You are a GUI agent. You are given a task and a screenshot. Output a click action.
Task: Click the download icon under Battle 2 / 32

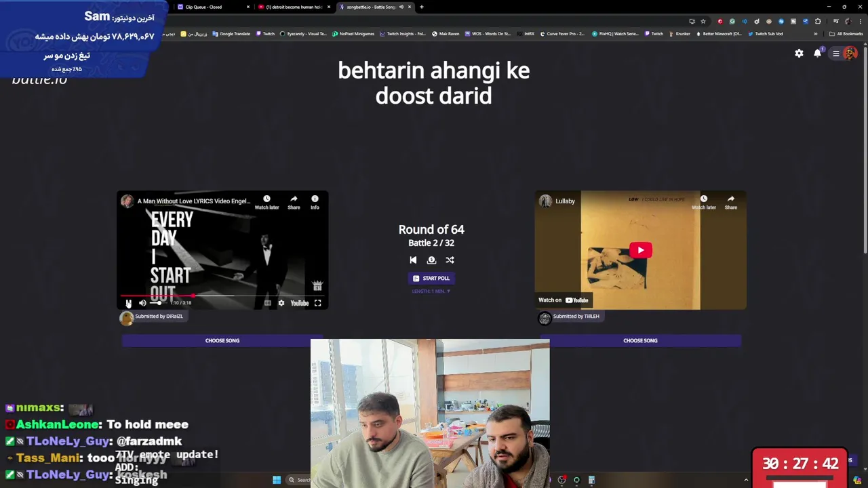point(431,260)
